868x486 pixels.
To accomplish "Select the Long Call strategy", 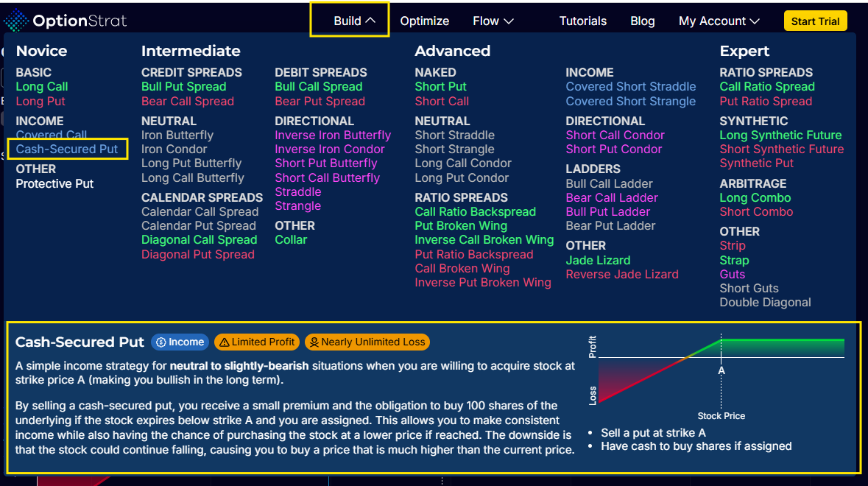I will [x=42, y=86].
